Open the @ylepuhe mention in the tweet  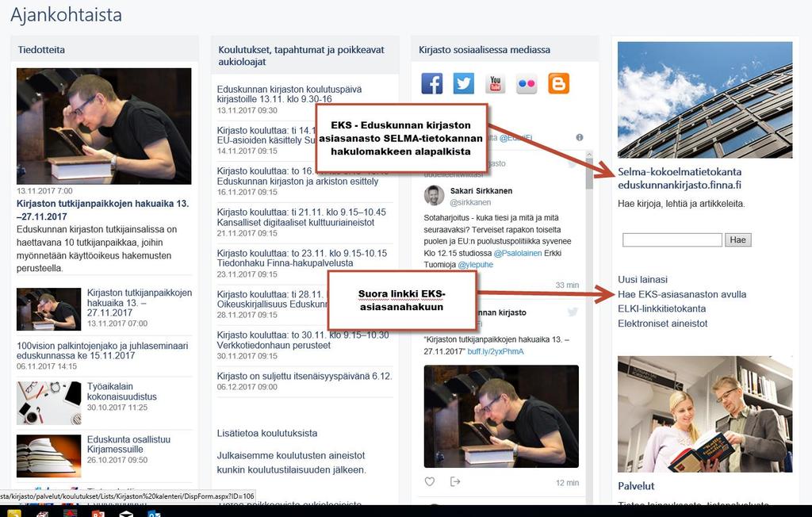tap(476, 265)
